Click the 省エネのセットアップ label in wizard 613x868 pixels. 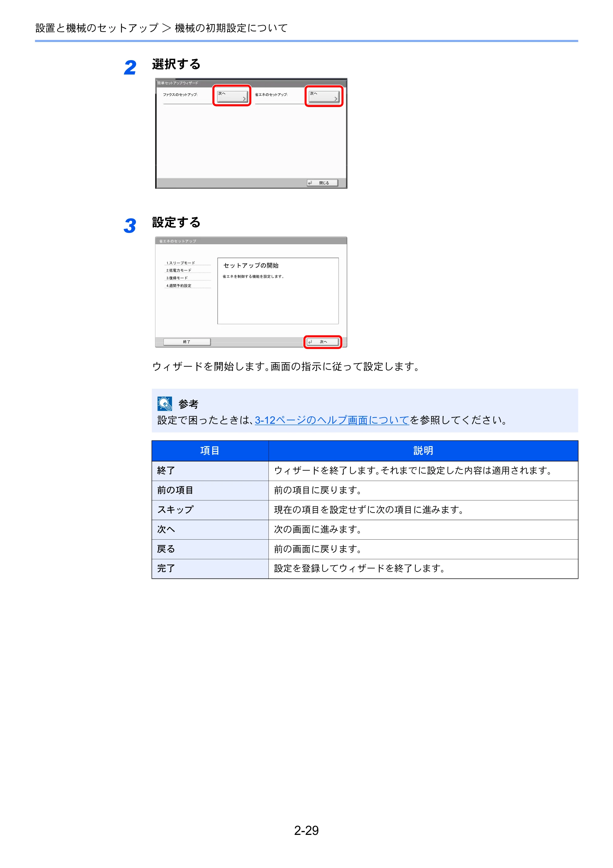[x=271, y=94]
